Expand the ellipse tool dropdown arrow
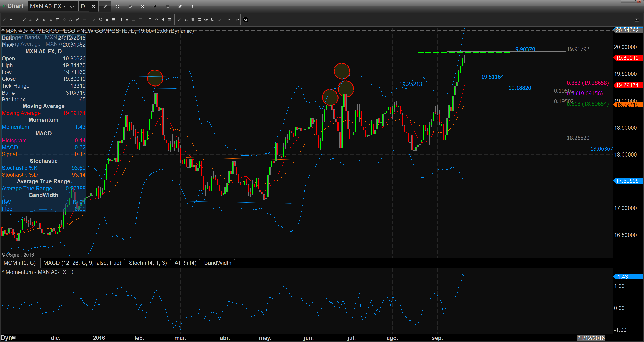The height and width of the screenshot is (342, 644). pyautogui.click(x=54, y=21)
